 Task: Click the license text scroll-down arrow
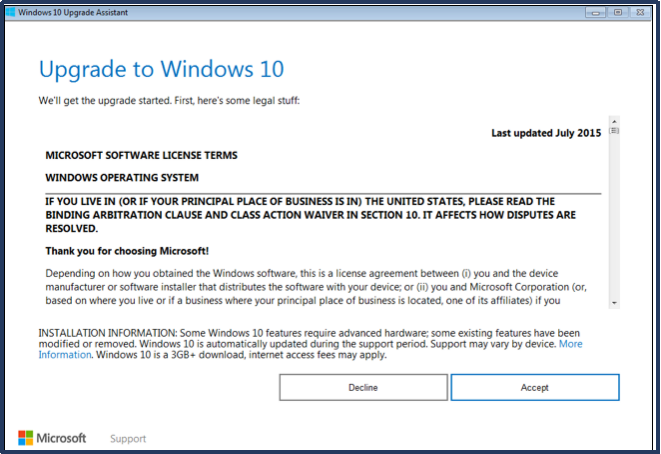pyautogui.click(x=614, y=303)
